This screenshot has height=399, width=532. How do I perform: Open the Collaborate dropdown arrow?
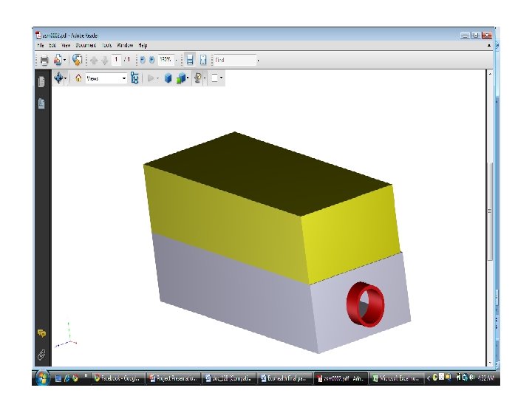coord(64,60)
